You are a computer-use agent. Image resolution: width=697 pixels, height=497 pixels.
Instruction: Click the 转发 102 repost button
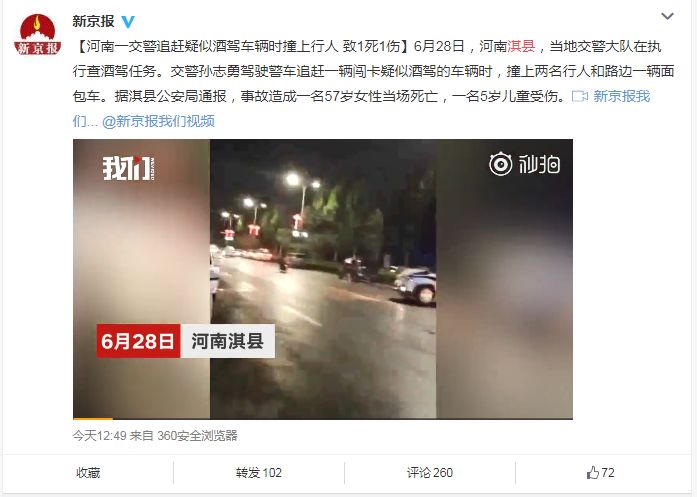pyautogui.click(x=259, y=473)
